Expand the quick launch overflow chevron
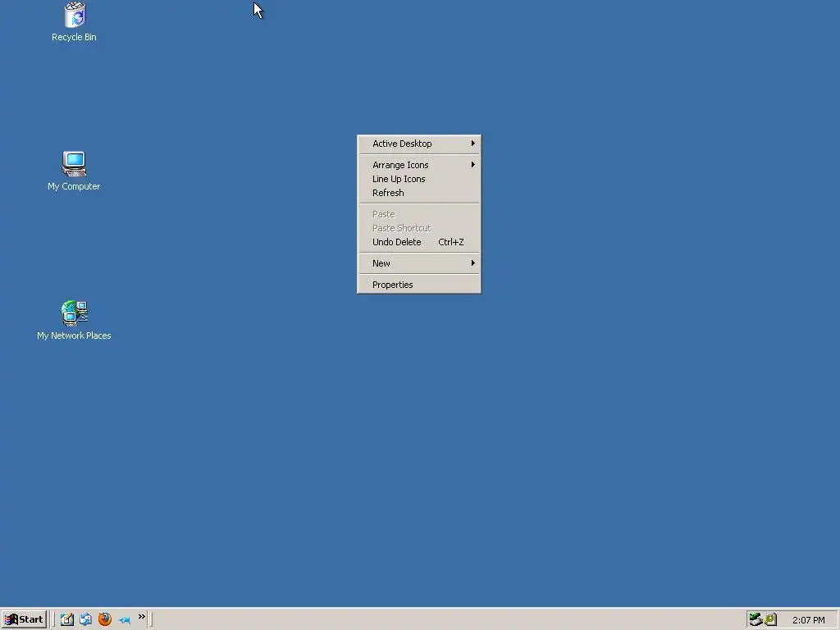840x630 pixels. 141,617
